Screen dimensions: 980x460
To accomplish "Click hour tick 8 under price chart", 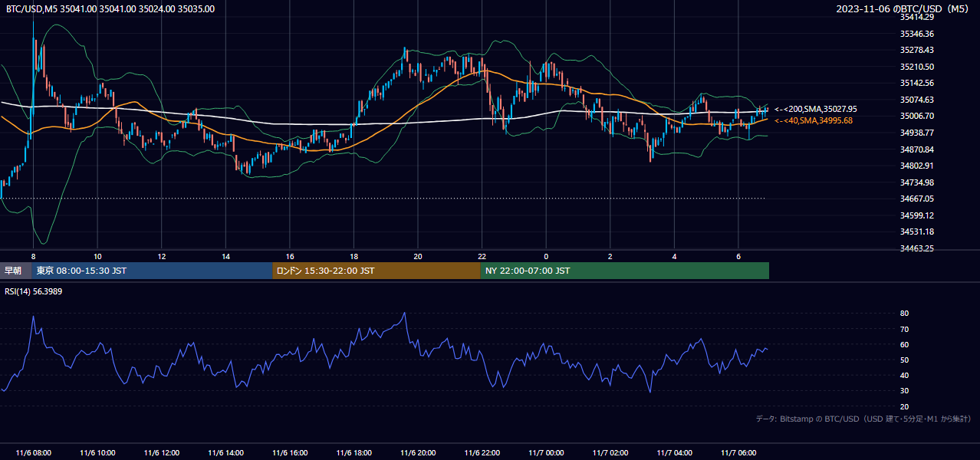I will (x=33, y=256).
